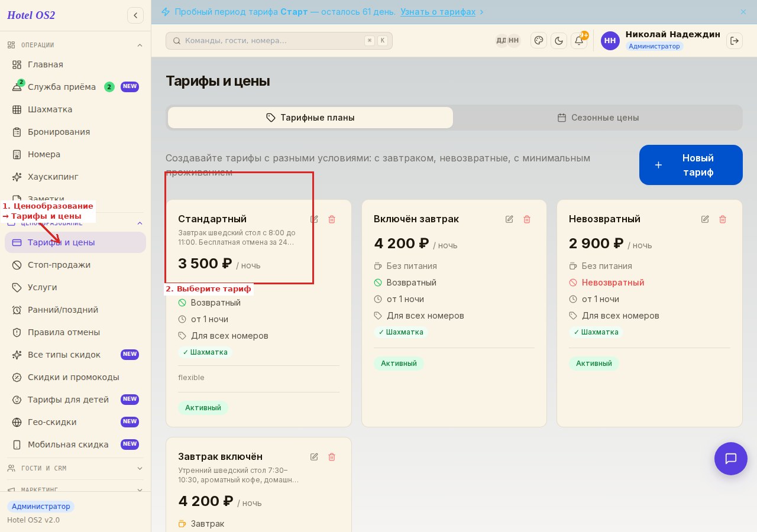Click the ДД avatar in header
The height and width of the screenshot is (532, 757).
pos(501,40)
